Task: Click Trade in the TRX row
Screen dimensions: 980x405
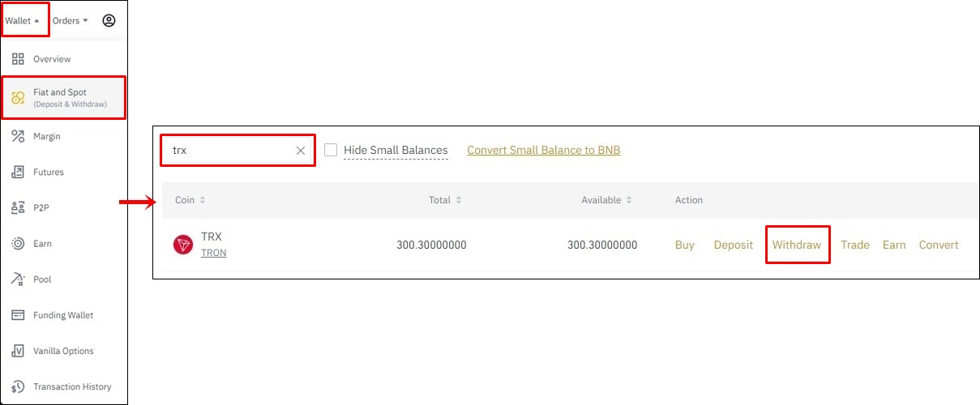Action: (855, 245)
